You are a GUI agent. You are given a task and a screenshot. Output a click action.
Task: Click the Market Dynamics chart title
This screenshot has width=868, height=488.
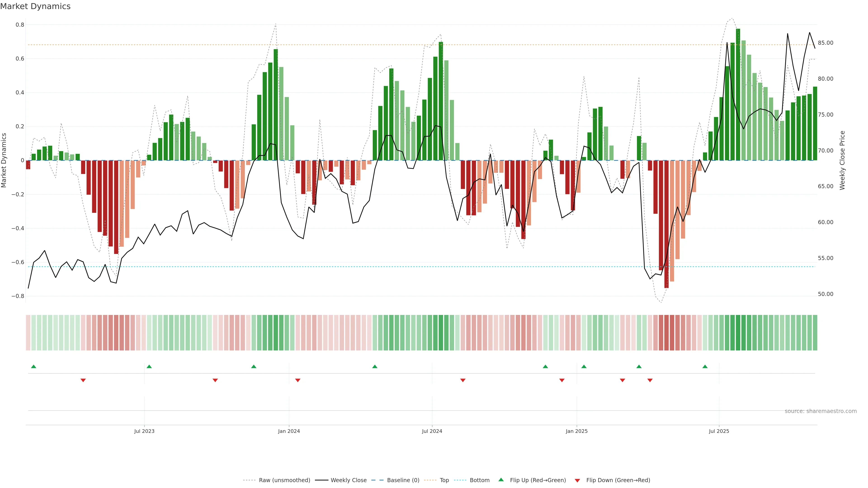pos(35,6)
